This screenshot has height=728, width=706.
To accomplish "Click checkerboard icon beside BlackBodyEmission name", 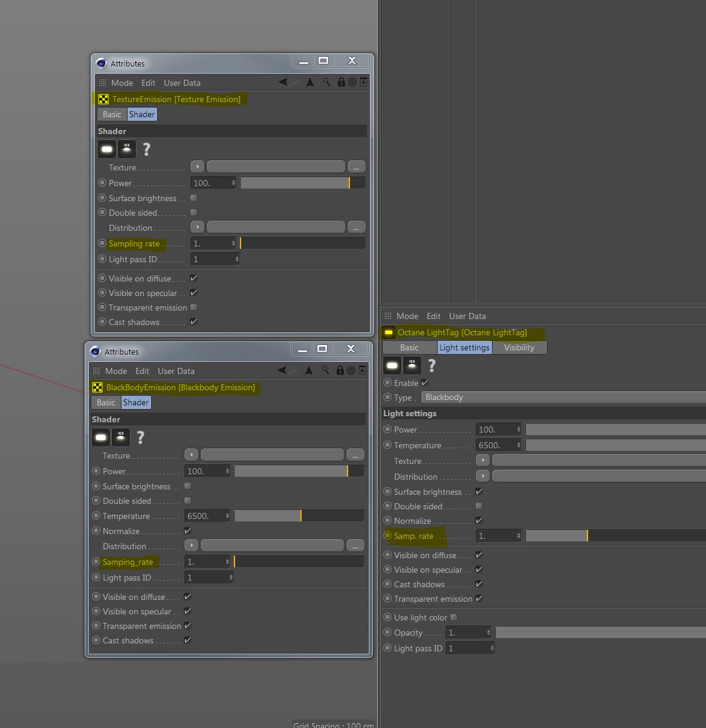I will tap(97, 387).
